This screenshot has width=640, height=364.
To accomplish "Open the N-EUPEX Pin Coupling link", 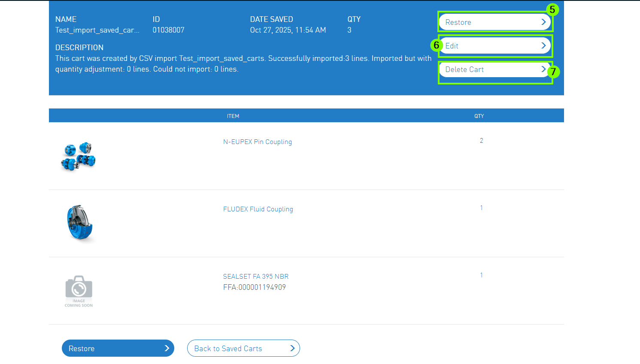I will 257,142.
